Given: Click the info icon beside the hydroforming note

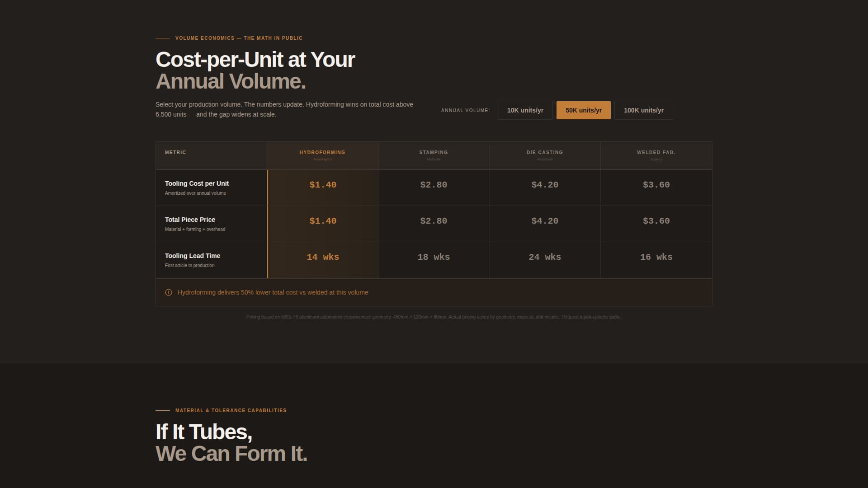Looking at the screenshot, I should [x=169, y=292].
